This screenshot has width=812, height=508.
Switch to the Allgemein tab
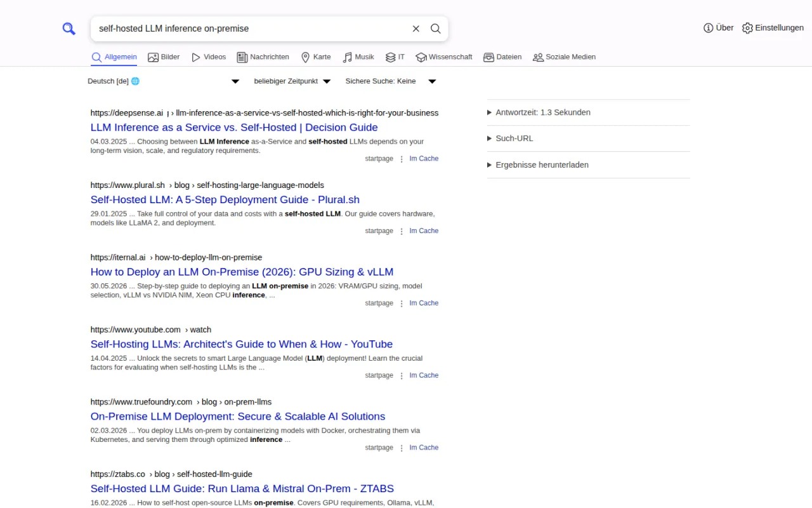click(114, 57)
